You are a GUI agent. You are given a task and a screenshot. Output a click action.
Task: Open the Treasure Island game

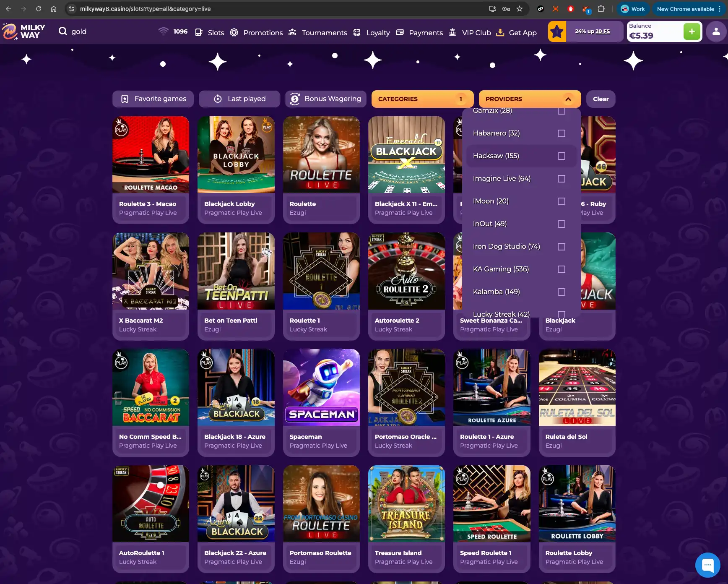pos(406,519)
